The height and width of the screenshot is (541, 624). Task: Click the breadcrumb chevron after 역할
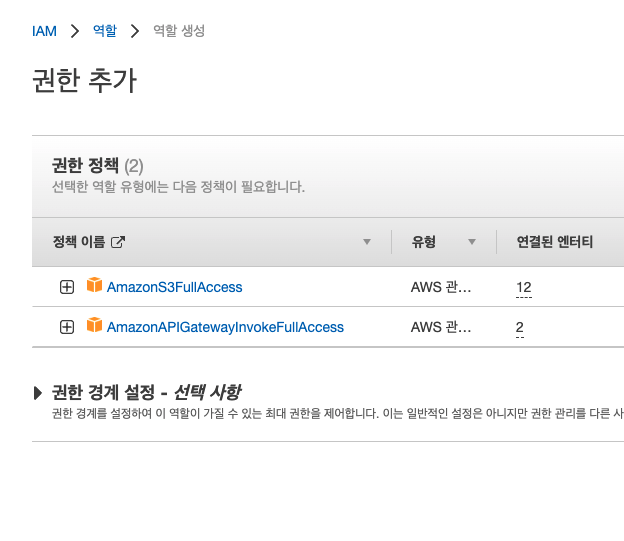pyautogui.click(x=135, y=31)
